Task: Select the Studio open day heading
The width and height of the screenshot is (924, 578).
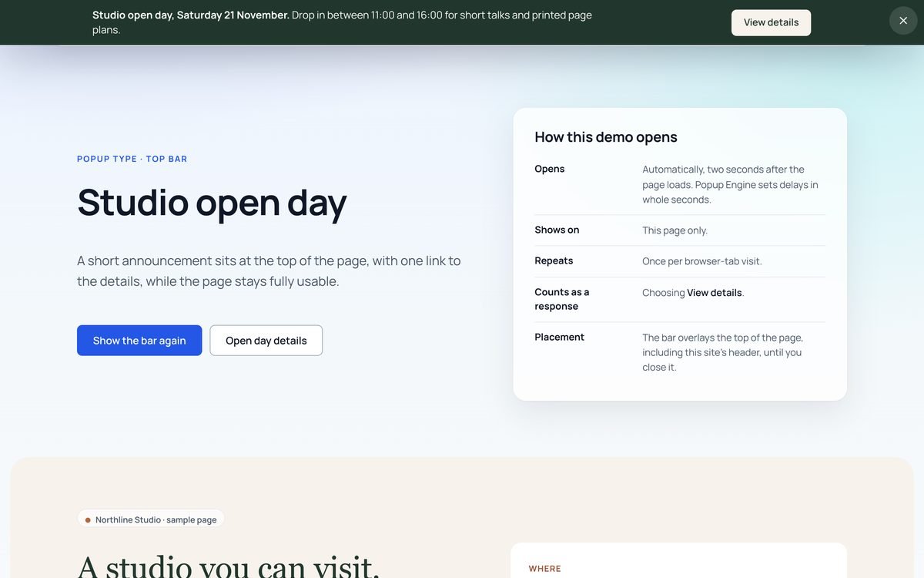Action: pos(213,202)
